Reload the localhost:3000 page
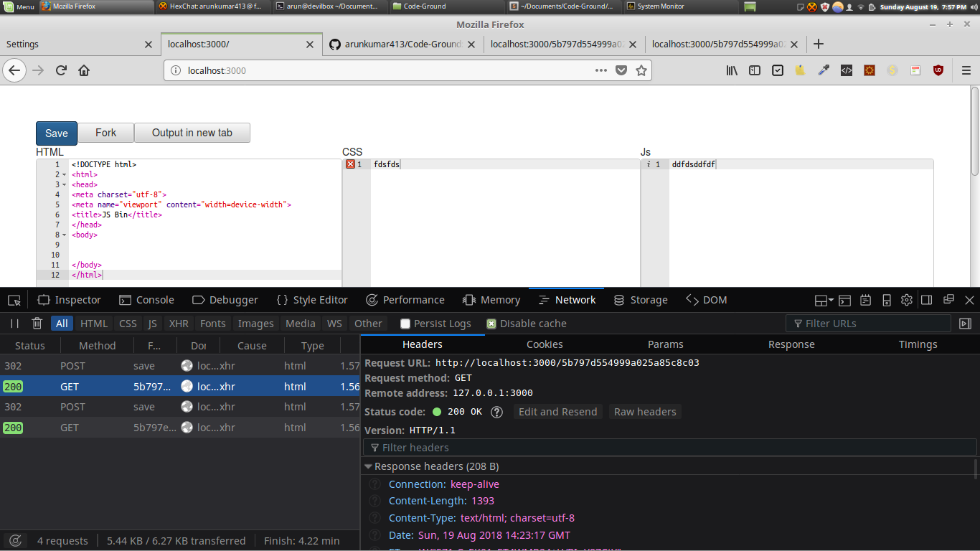The width and height of the screenshot is (980, 551). (61, 70)
